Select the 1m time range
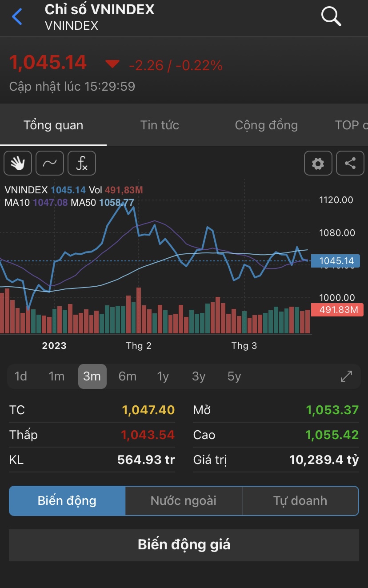The width and height of the screenshot is (368, 588). pyautogui.click(x=56, y=376)
